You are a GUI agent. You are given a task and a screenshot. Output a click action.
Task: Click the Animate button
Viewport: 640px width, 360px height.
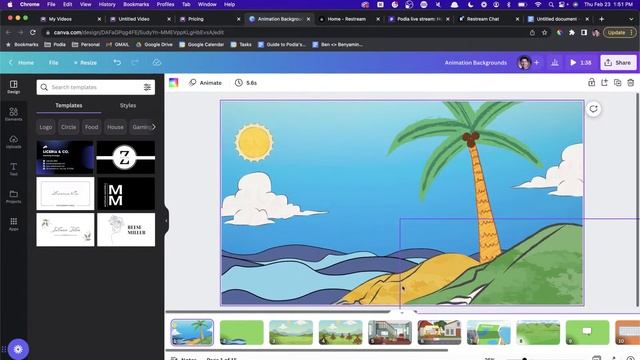click(x=205, y=82)
